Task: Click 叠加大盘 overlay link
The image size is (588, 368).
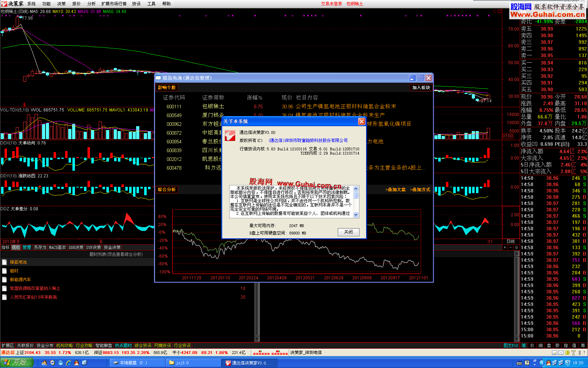Action: [396, 190]
